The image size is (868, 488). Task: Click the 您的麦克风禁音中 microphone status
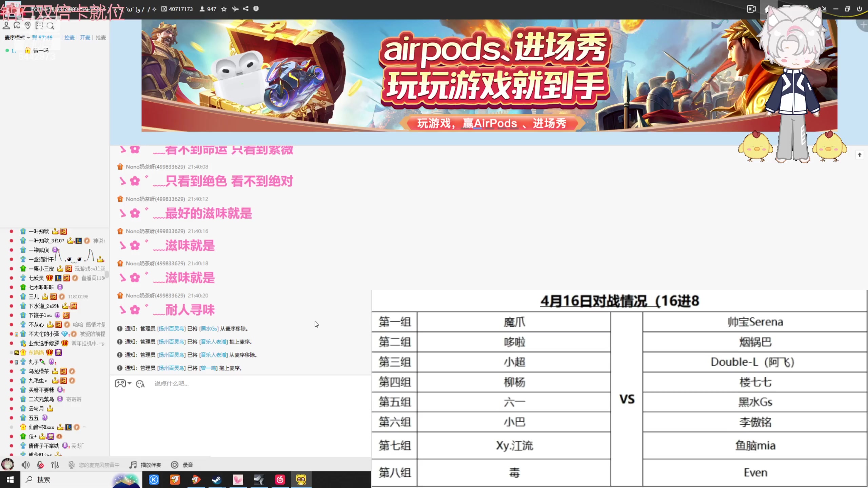point(94,465)
